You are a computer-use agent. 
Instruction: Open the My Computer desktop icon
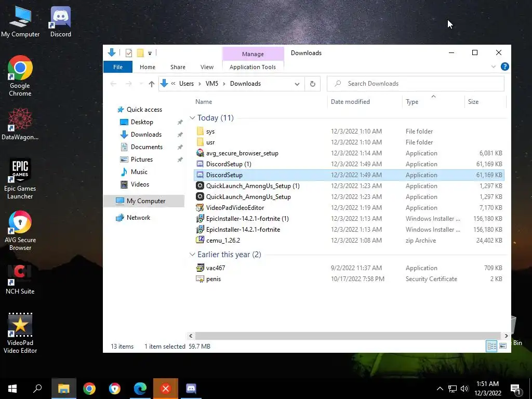[20, 22]
